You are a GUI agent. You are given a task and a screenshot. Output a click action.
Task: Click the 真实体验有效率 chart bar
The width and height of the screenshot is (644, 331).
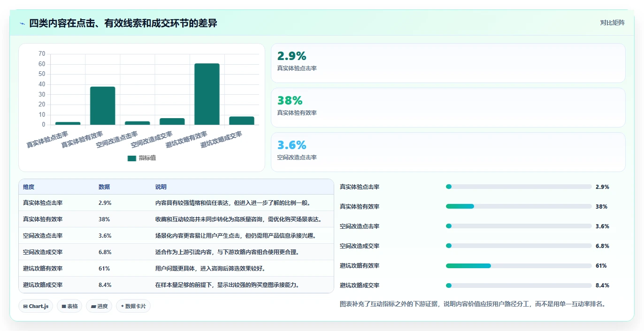pyautogui.click(x=103, y=105)
